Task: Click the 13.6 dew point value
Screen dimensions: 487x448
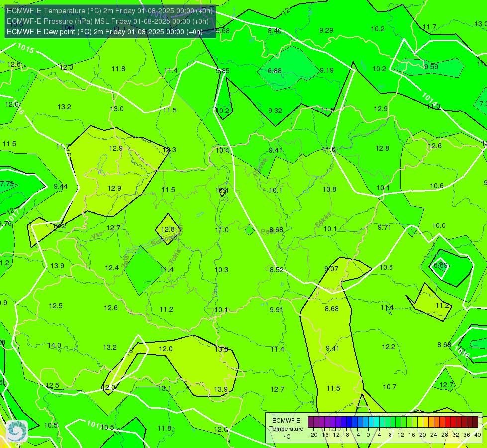Action: [x=221, y=349]
